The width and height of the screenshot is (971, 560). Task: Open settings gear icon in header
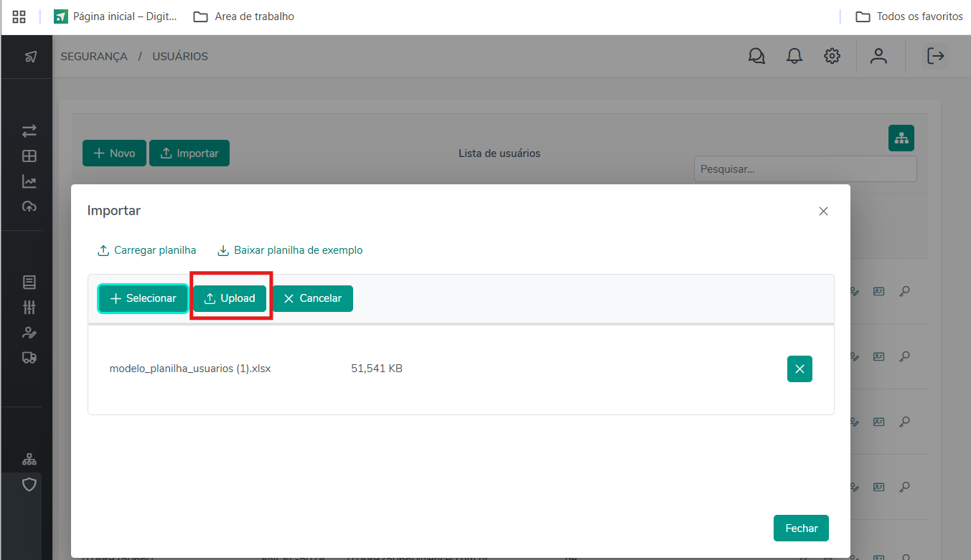(832, 56)
